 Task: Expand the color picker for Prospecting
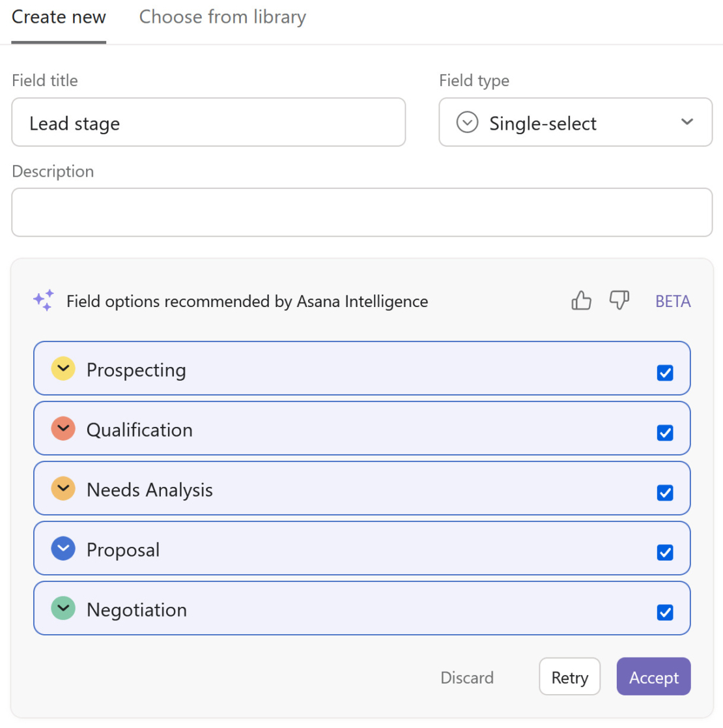(x=63, y=368)
